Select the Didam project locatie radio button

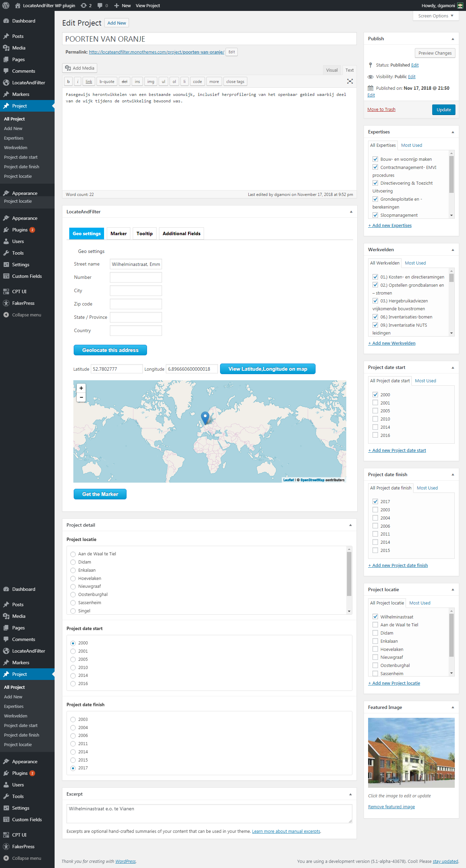(73, 562)
